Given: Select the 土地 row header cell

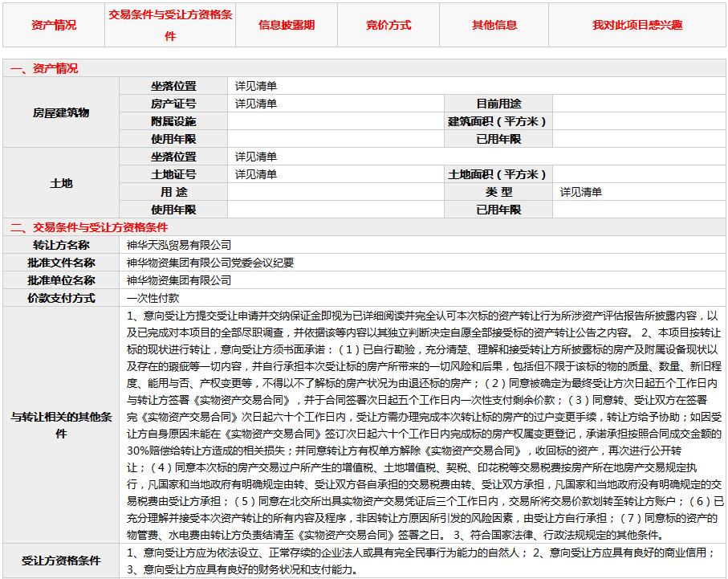Looking at the screenshot, I should pyautogui.click(x=61, y=183).
